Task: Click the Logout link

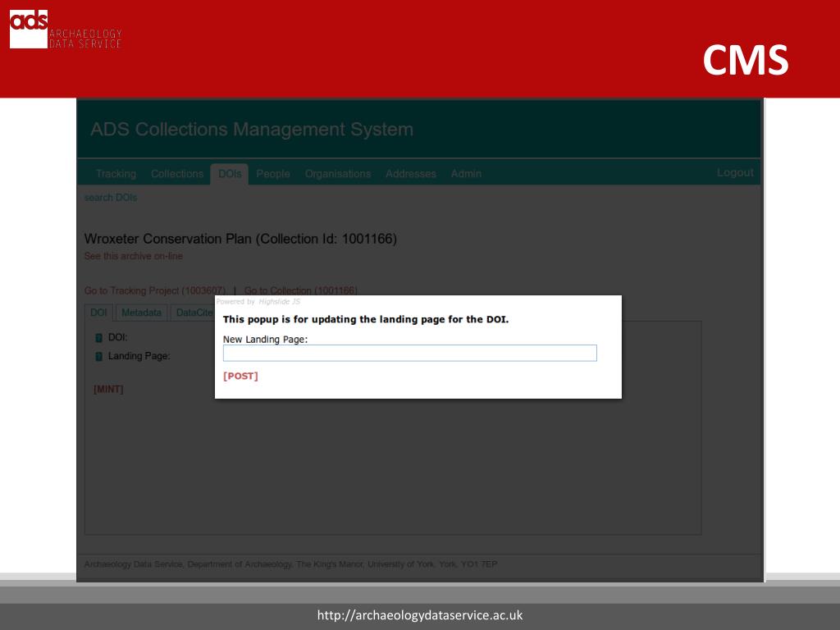Action: [x=735, y=172]
